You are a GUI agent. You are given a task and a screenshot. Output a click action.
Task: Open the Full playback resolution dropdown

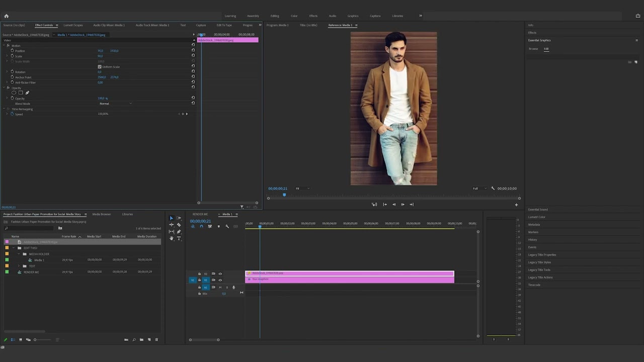(480, 189)
